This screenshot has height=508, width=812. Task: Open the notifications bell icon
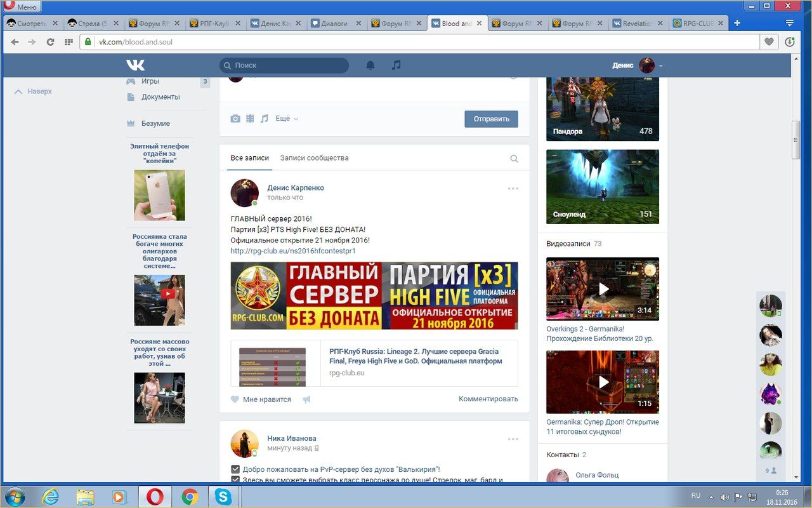click(370, 65)
